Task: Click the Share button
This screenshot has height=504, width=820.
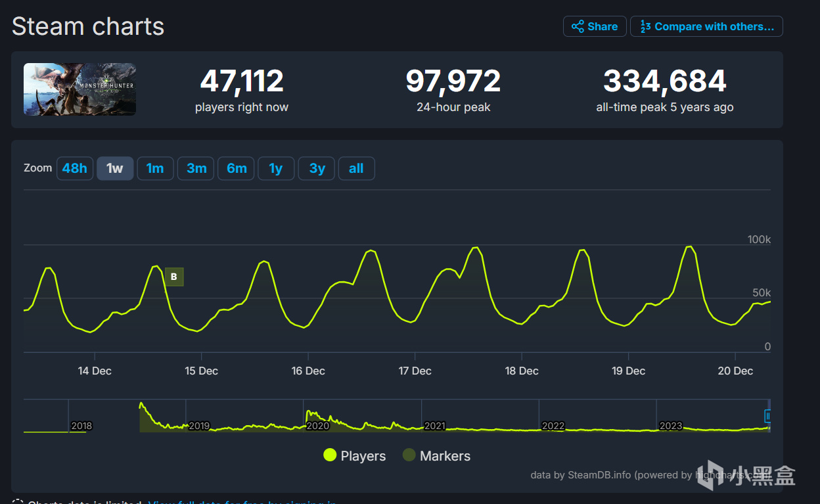Action: click(595, 26)
